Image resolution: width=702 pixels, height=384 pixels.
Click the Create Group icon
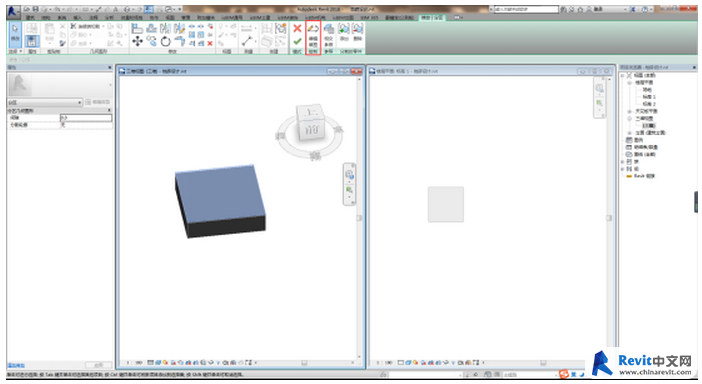281,29
